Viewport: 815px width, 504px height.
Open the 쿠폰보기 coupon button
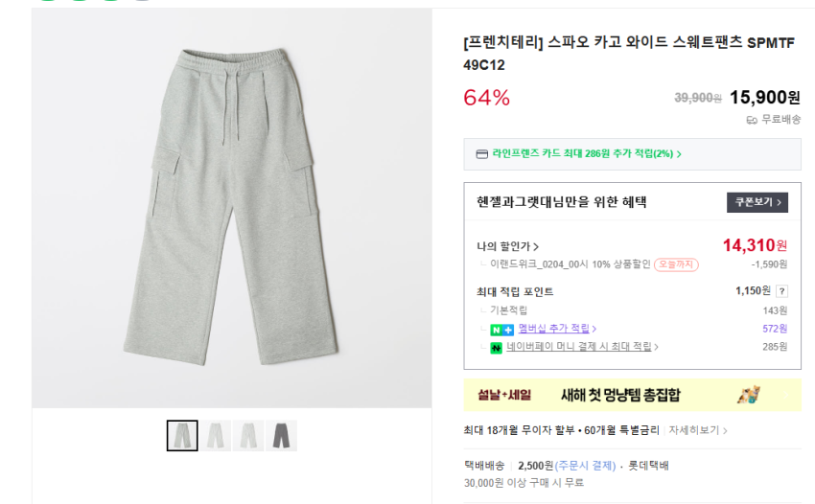pyautogui.click(x=757, y=202)
